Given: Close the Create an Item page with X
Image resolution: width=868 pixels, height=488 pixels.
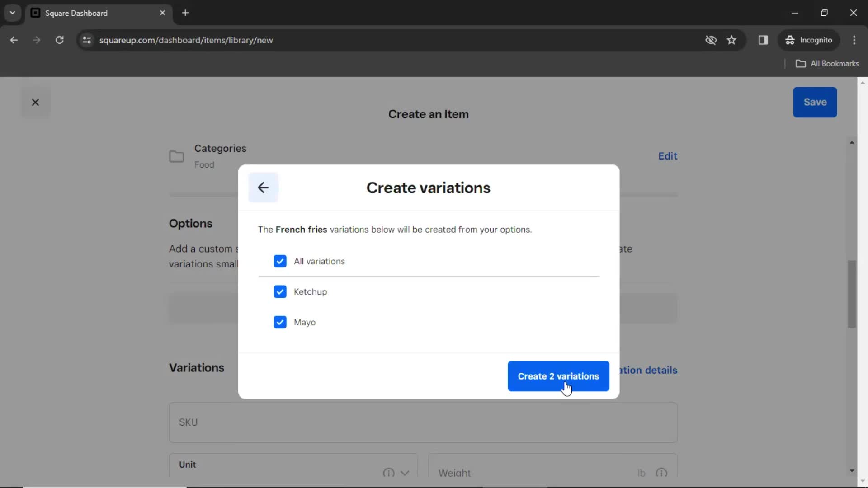Looking at the screenshot, I should click(x=35, y=103).
